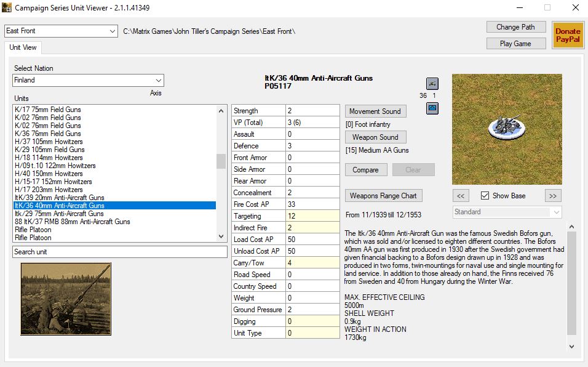Click the description scroll up arrow
Screen dimensions: 588x367
(571, 227)
